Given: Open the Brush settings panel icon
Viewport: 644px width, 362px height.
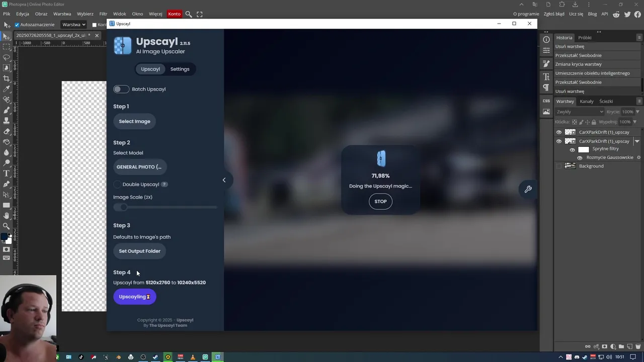Looking at the screenshot, I should click(546, 64).
